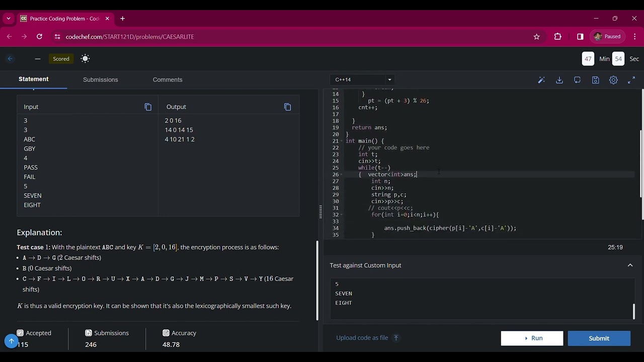Go forward in browser history
The image size is (644, 362).
click(24, 37)
